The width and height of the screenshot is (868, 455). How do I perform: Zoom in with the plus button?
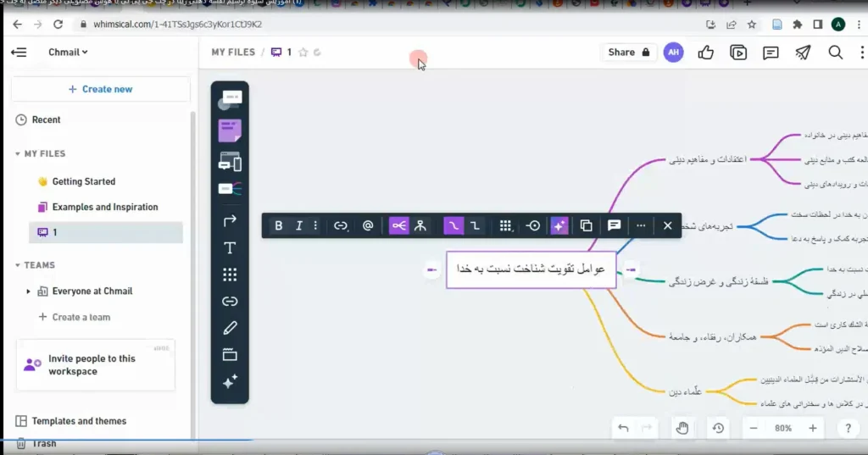pos(813,428)
